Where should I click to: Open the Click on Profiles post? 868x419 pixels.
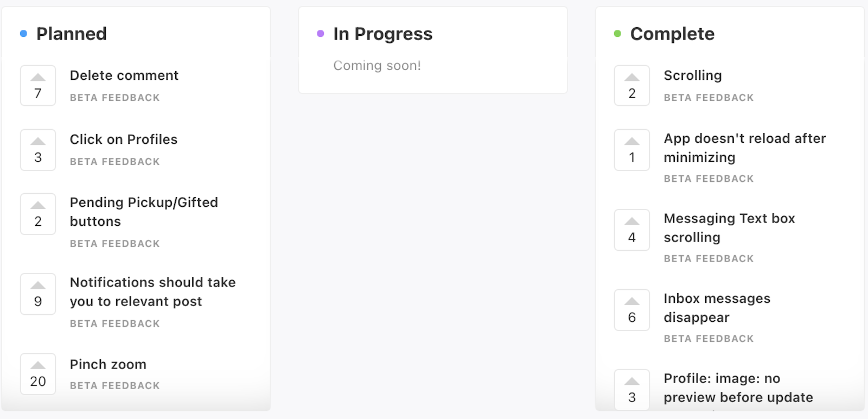pyautogui.click(x=123, y=139)
